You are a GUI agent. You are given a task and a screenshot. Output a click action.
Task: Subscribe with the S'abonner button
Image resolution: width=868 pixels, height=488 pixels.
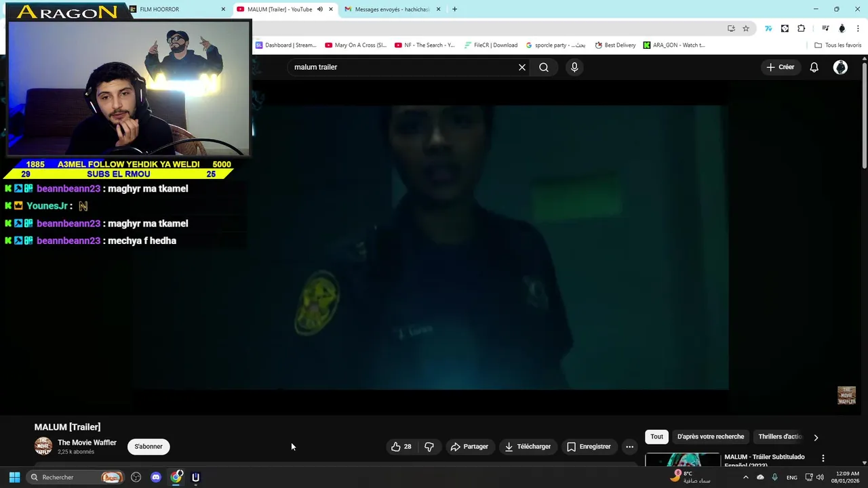pos(149,447)
